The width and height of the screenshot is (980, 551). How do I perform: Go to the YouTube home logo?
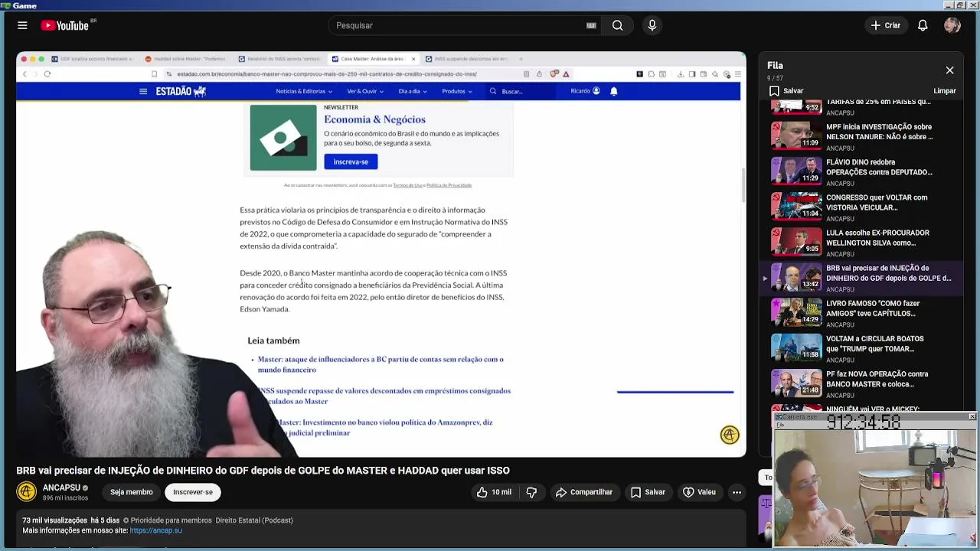[x=65, y=25]
